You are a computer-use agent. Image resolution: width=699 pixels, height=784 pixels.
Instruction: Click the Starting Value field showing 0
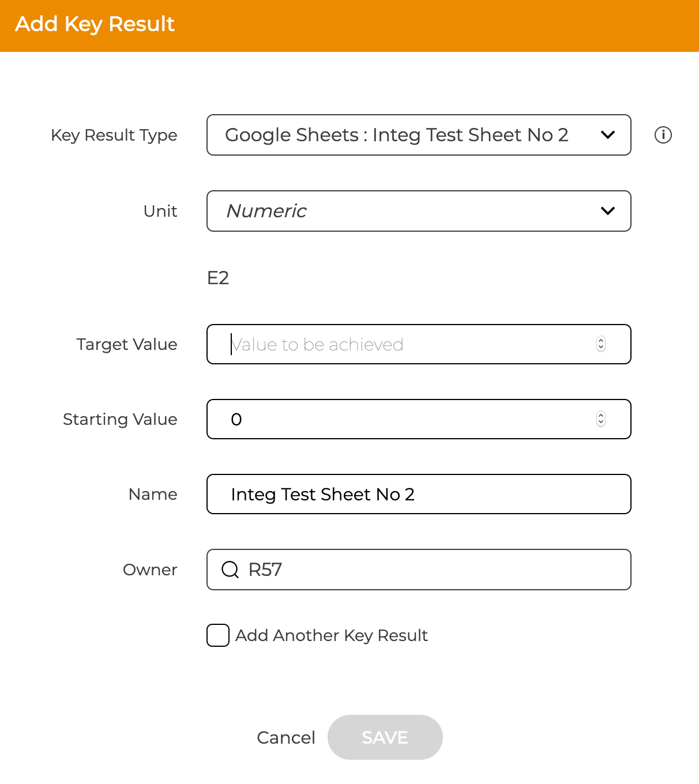point(404,419)
